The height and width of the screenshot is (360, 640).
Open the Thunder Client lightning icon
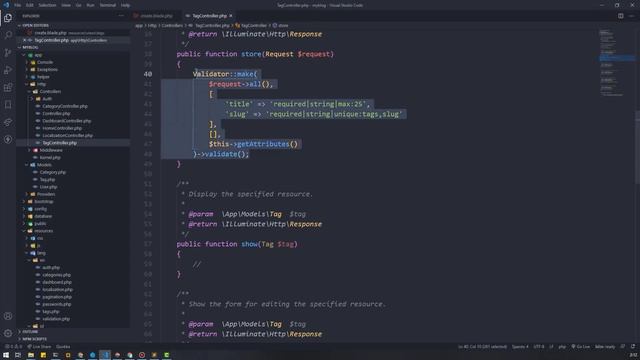(8, 140)
